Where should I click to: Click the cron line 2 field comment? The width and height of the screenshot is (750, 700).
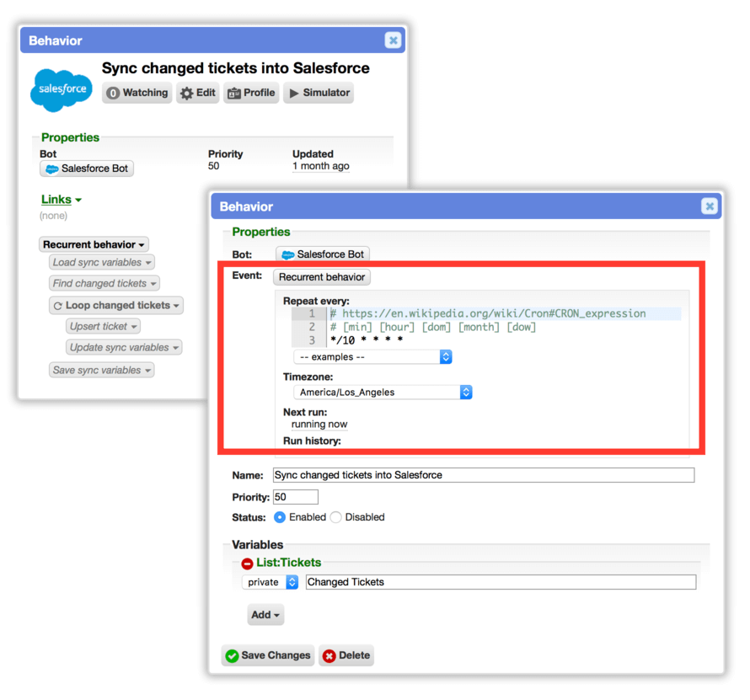[x=433, y=327]
